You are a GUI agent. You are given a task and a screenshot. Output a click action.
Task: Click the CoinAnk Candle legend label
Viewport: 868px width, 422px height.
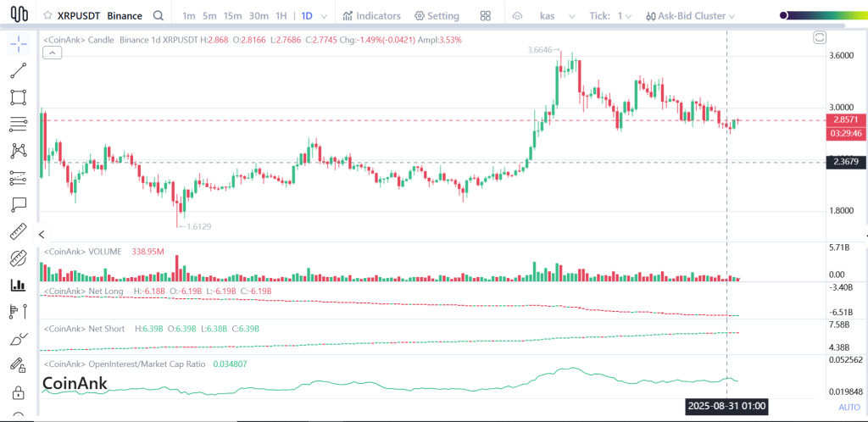[79, 40]
